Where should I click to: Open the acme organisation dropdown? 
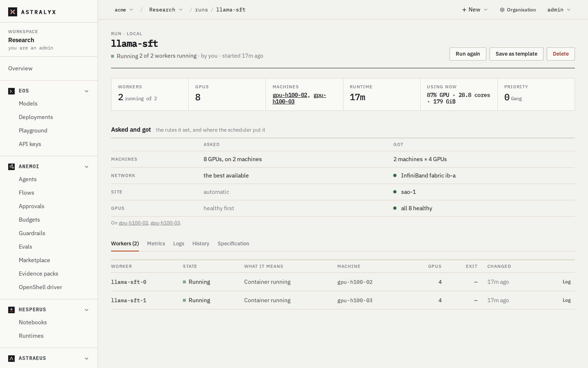[x=124, y=10]
